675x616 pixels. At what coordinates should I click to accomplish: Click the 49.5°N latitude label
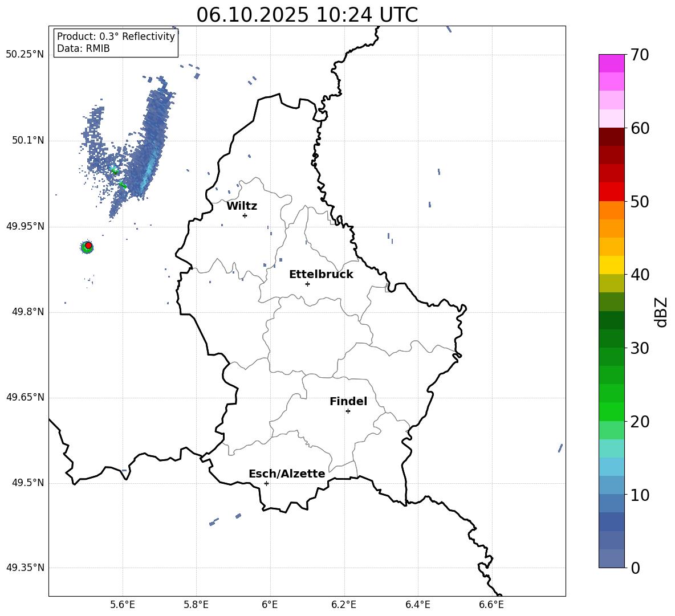27,483
